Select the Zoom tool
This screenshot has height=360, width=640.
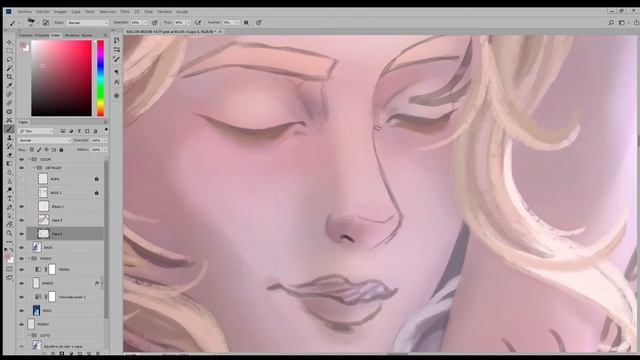tap(9, 233)
